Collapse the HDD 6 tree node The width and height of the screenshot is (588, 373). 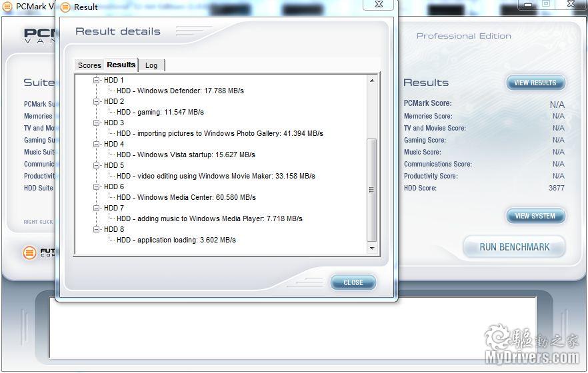tap(97, 186)
